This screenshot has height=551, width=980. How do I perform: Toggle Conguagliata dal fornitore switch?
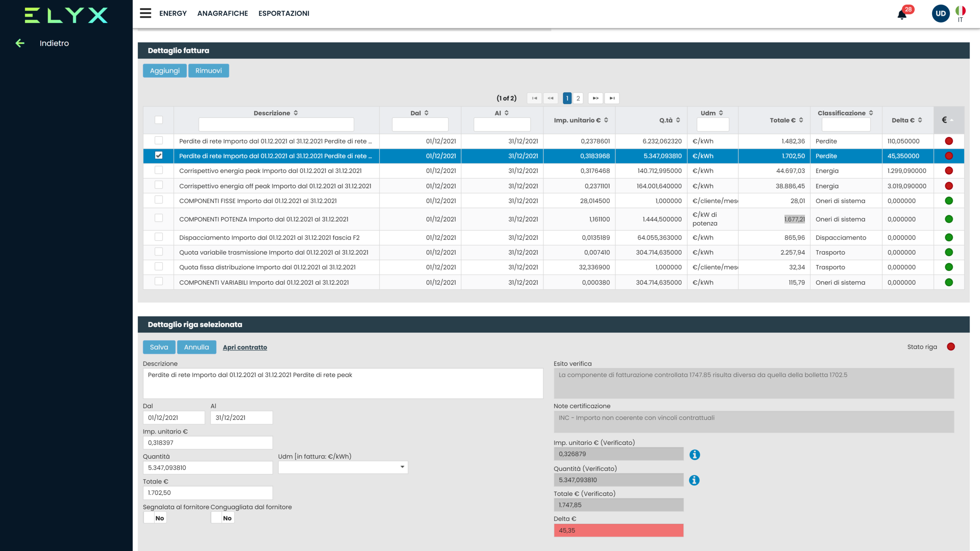pos(222,518)
